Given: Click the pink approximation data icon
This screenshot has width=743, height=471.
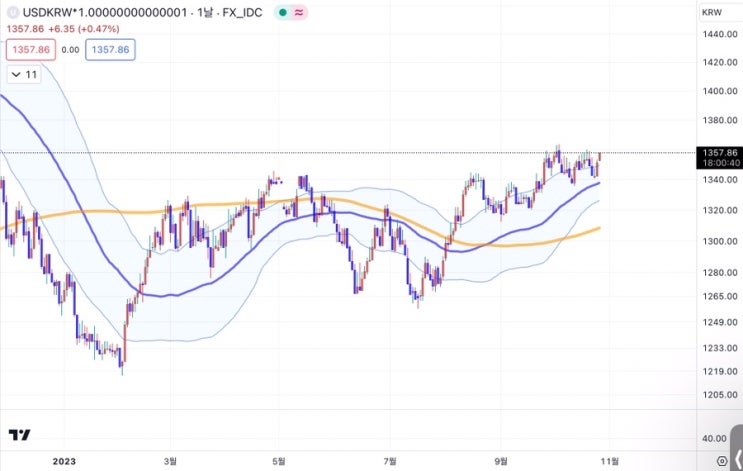Looking at the screenshot, I should 299,12.
